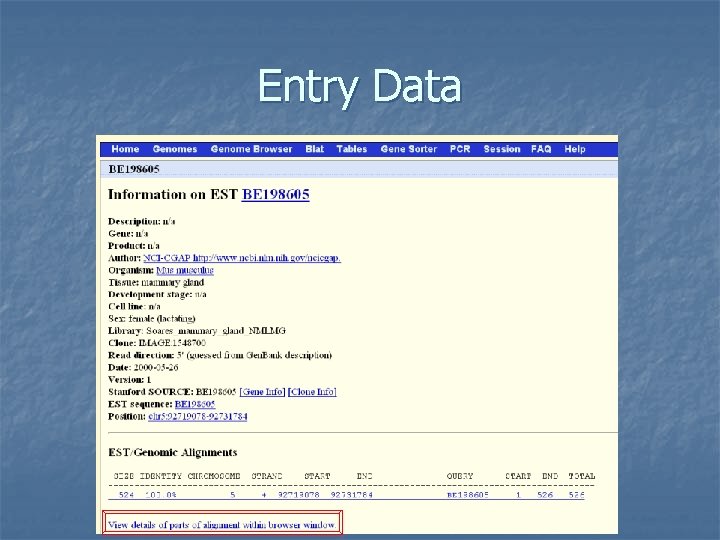Go to Genomes in the navigation bar

[x=174, y=149]
